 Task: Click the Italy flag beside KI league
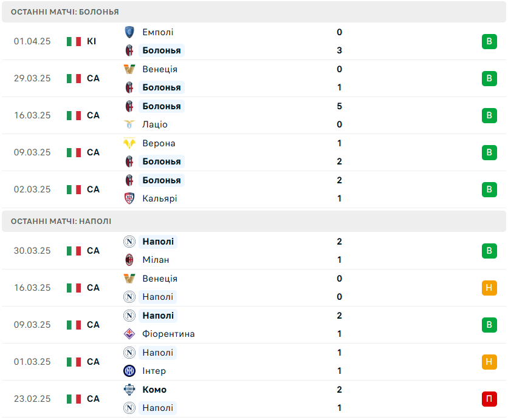tap(74, 41)
